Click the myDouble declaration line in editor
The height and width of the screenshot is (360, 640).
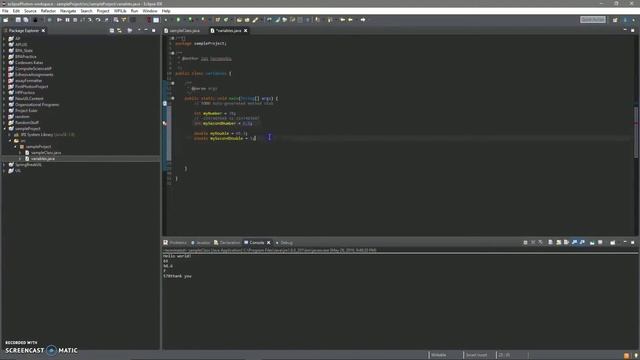[x=220, y=133]
